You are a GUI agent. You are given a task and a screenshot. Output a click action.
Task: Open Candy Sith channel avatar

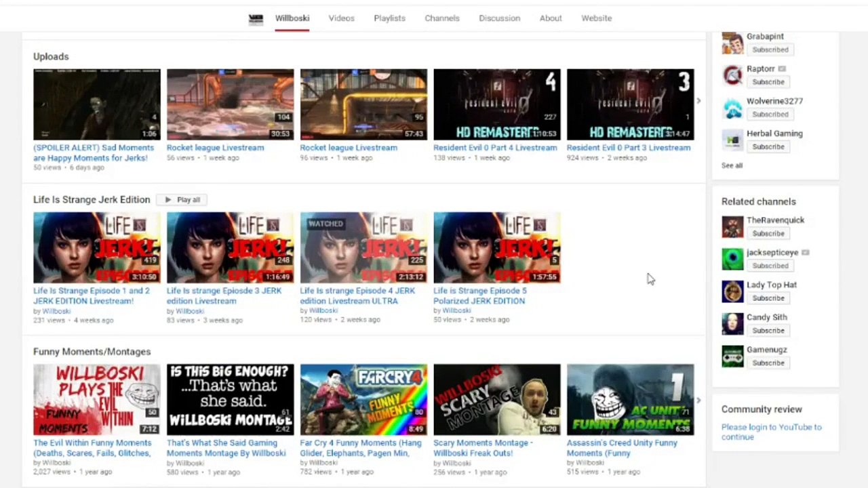[732, 325]
